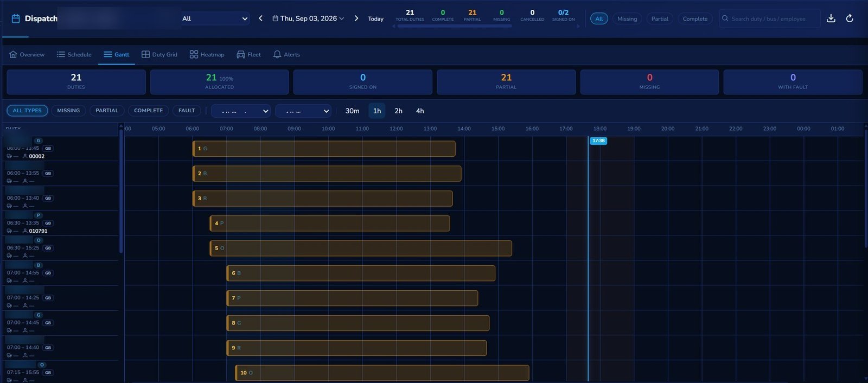This screenshot has height=383, width=868.
Task: Click employee icon in 07:00 – 14:25 row
Action: [x=25, y=306]
